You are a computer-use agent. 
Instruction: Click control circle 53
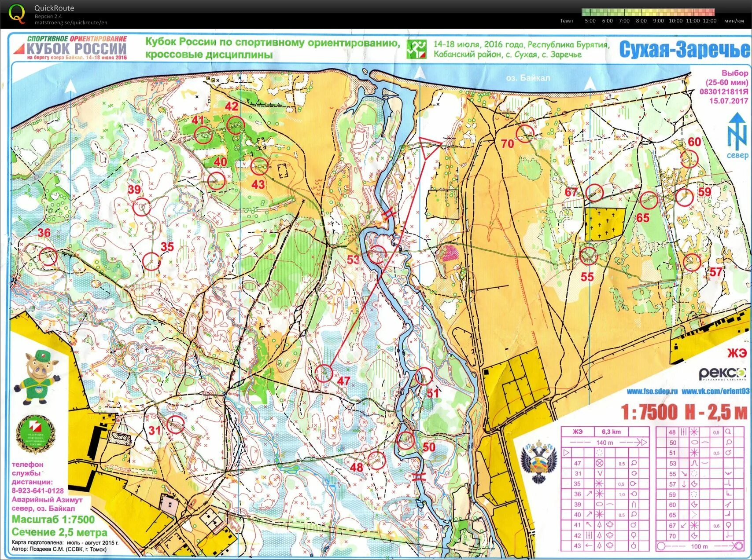[x=377, y=255]
